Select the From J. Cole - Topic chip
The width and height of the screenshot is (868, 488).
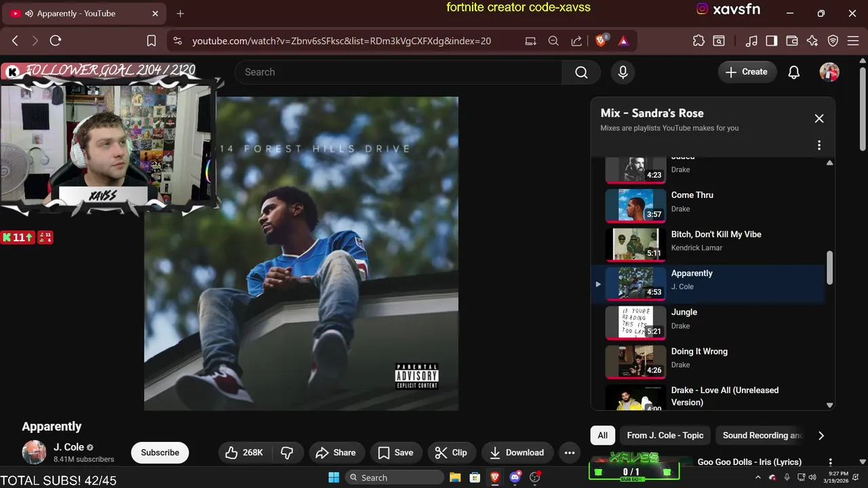click(665, 435)
